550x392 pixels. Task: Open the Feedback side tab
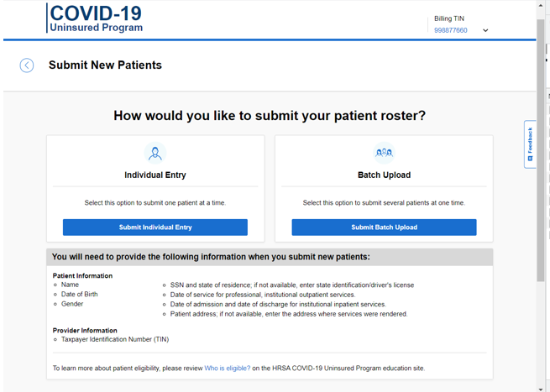530,144
